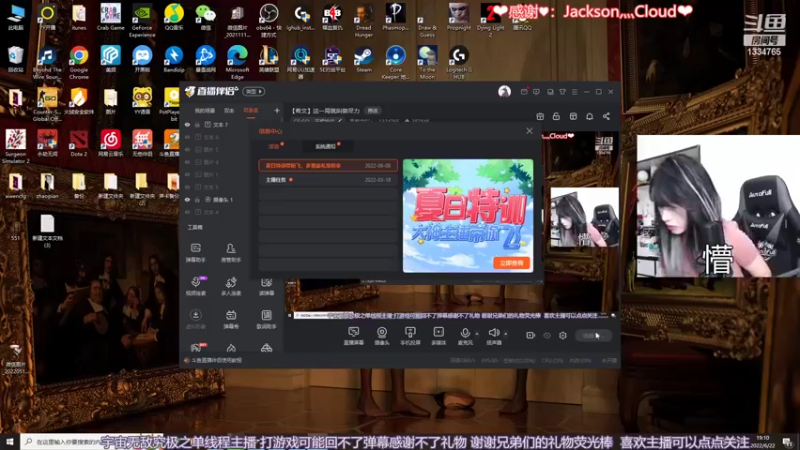The image size is (800, 450).
Task: Open Google Chrome desktop icon
Action: [79, 62]
